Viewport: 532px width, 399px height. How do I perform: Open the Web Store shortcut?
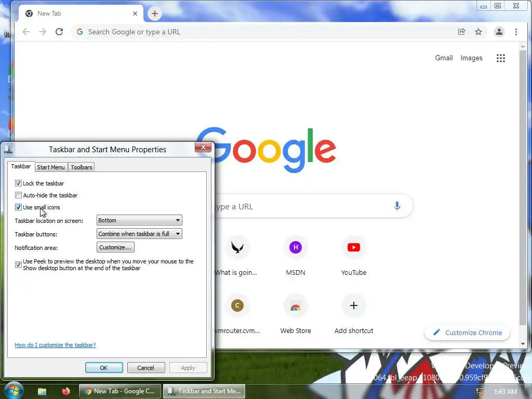click(x=296, y=305)
